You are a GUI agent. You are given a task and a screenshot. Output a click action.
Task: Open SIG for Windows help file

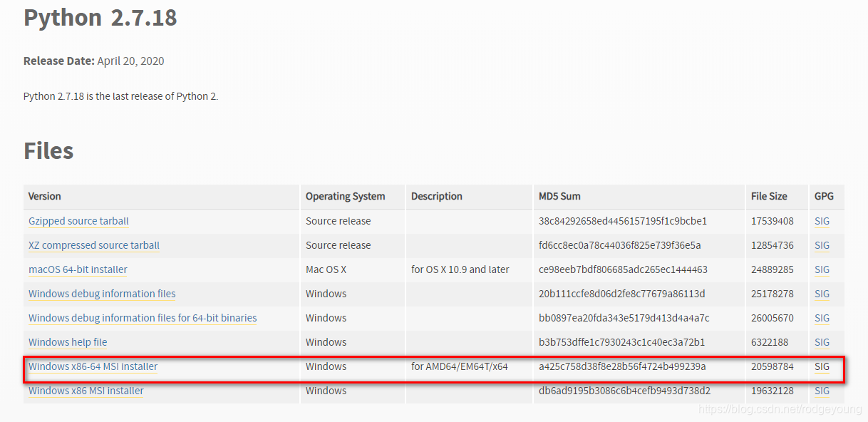[x=822, y=342]
